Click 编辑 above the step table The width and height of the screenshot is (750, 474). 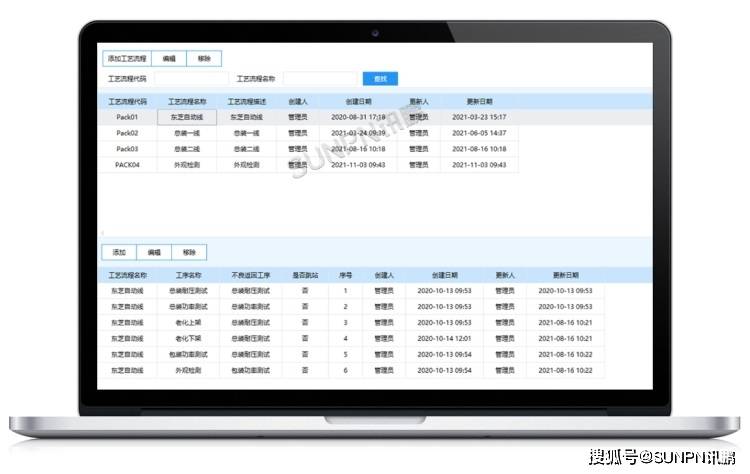[x=154, y=253]
